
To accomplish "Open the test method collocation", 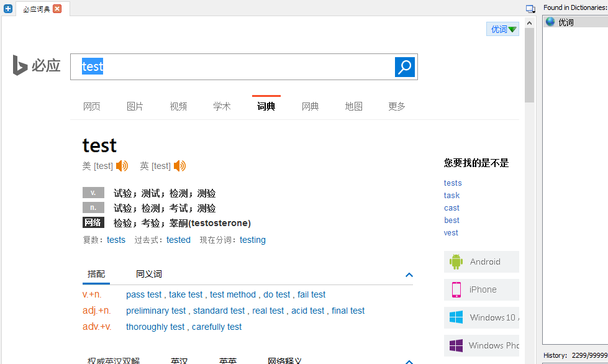I will pos(233,294).
